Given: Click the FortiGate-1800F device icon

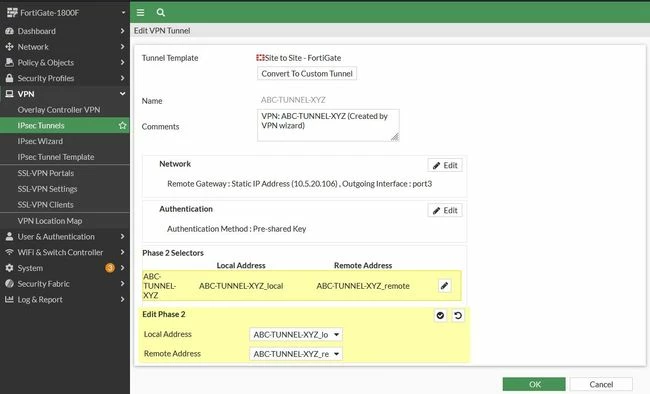Looking at the screenshot, I should tap(12, 13).
